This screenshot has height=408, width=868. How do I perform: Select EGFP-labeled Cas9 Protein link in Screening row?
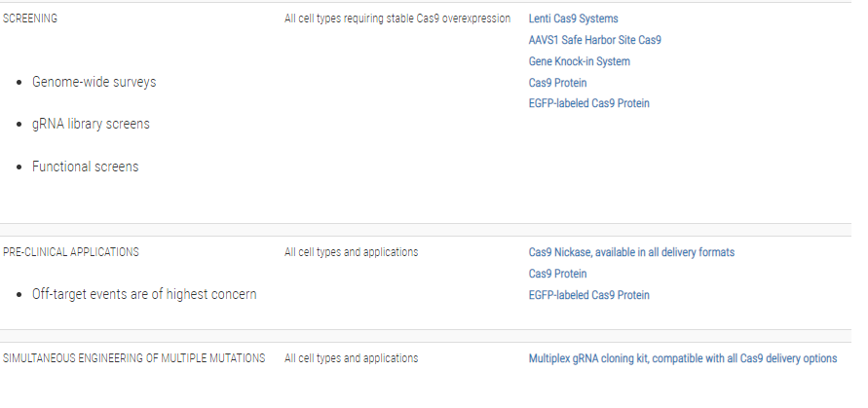point(588,103)
